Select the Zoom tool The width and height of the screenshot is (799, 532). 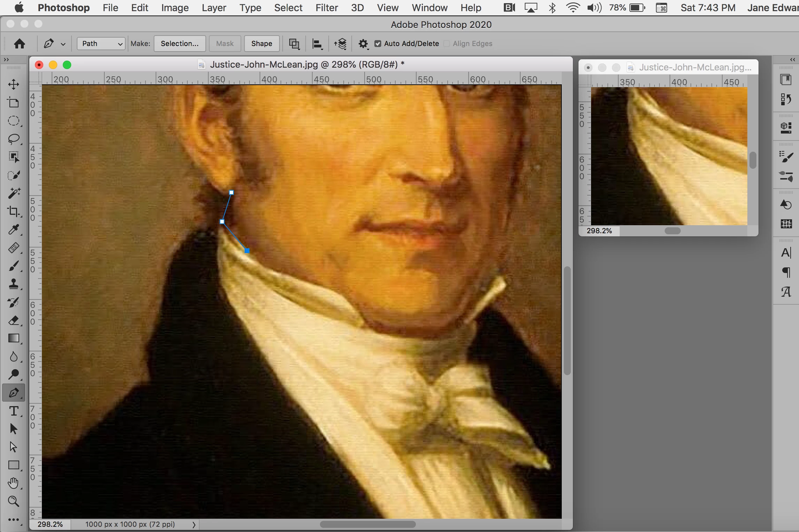click(x=14, y=501)
